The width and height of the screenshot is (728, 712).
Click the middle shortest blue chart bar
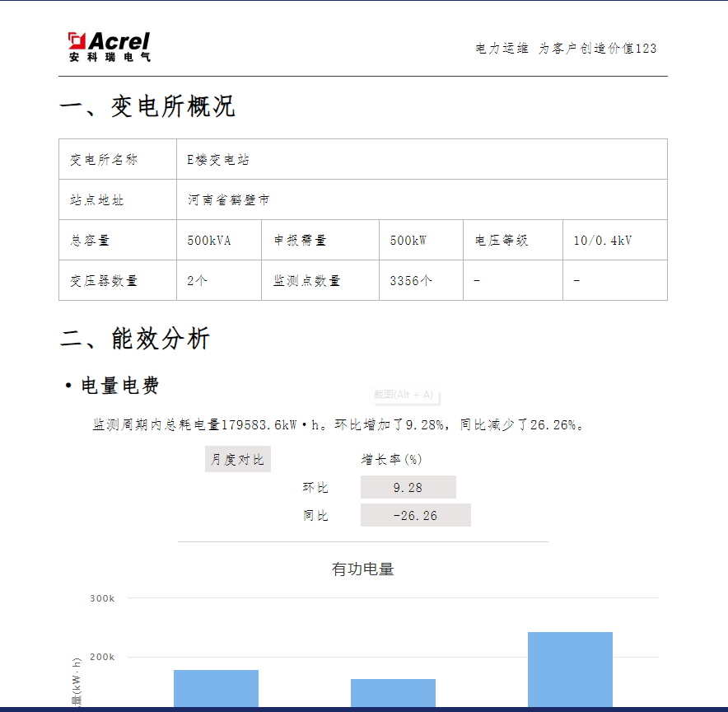[394, 693]
